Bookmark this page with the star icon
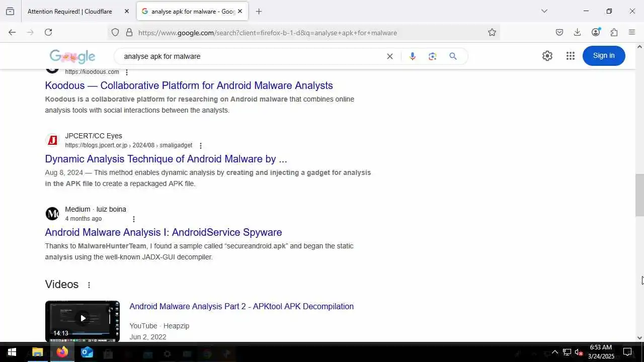The width and height of the screenshot is (644, 362). (492, 33)
